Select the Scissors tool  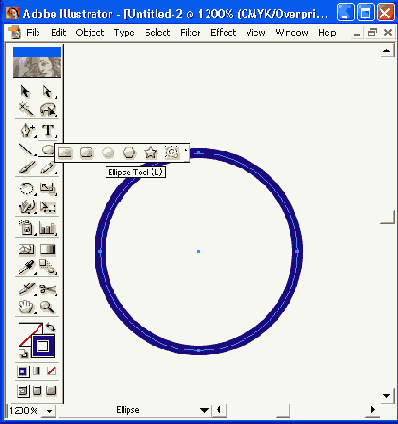[x=48, y=289]
